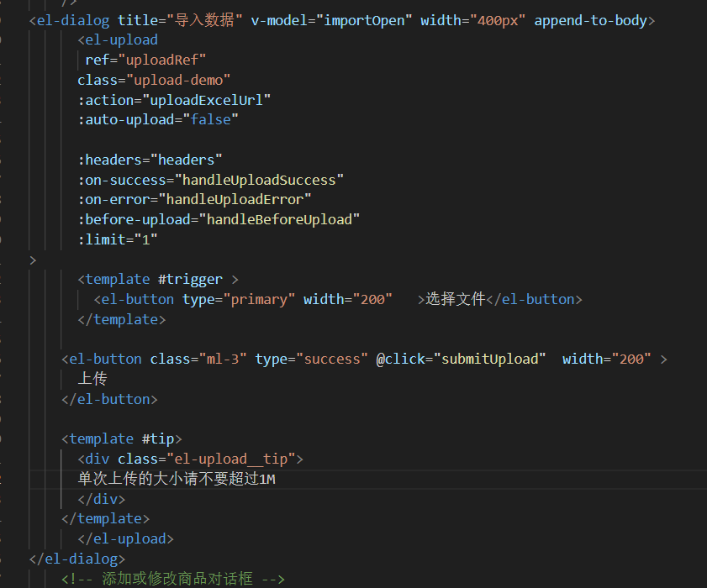Click closing </template> after trigger button
The width and height of the screenshot is (707, 588).
[x=122, y=319]
